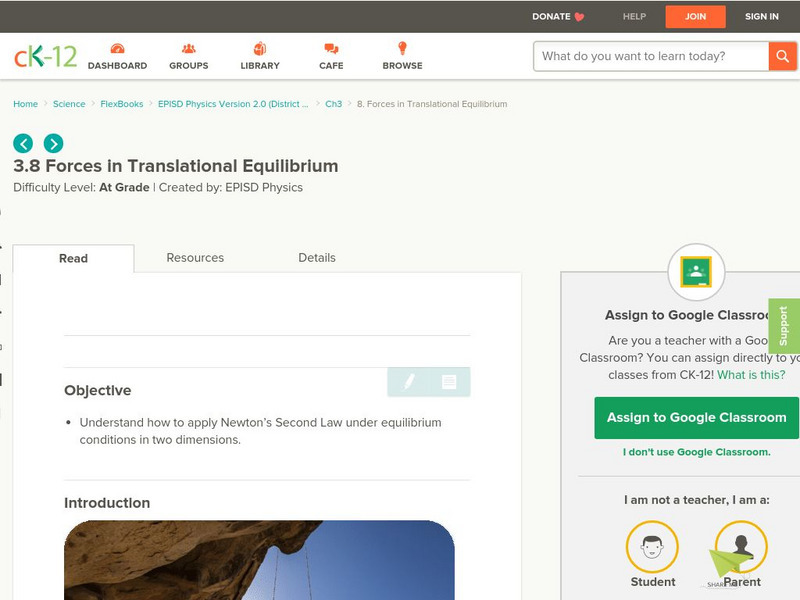This screenshot has height=600, width=800.
Task: Click the highlighter pencil tool icon
Action: click(409, 382)
